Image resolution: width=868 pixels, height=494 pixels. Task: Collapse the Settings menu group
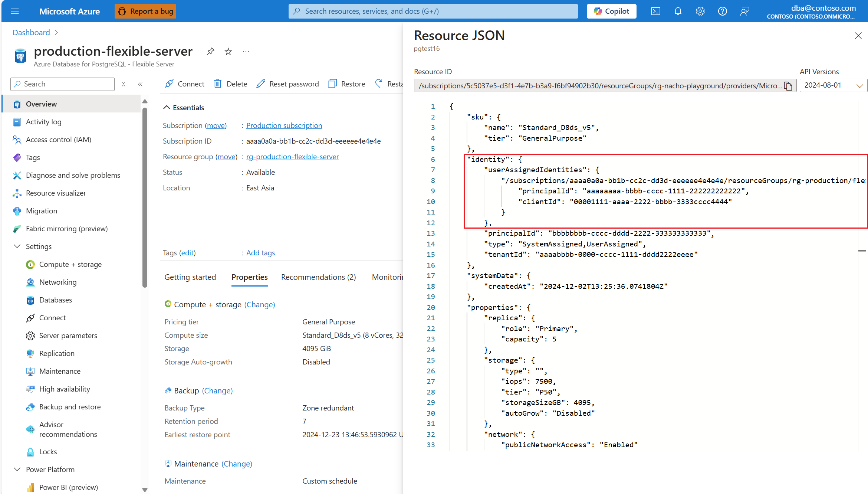17,246
